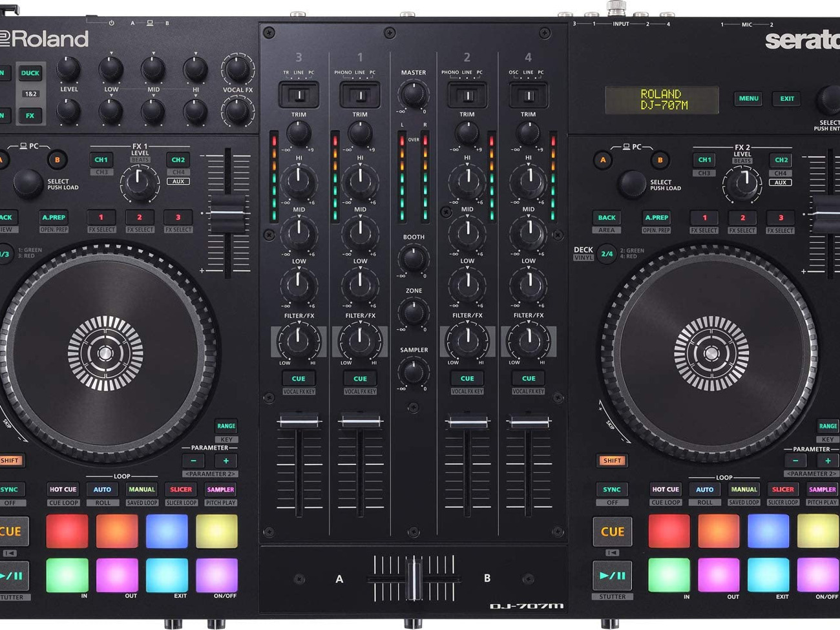Flip channel 3 input selector switch

(x=299, y=96)
